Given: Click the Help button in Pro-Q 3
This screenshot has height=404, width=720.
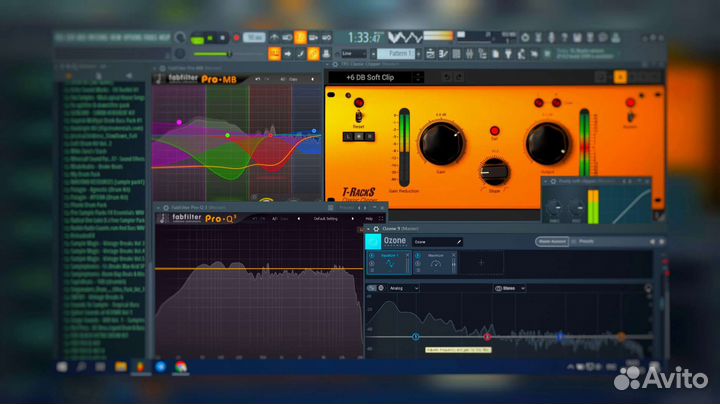Looking at the screenshot, I should pos(369,217).
